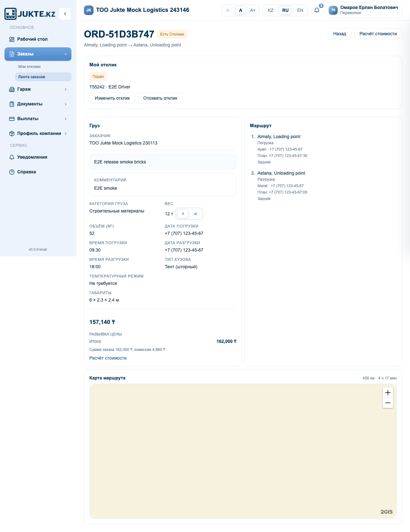This screenshot has height=532, width=410.
Task: Open Лента заказов submenu item
Action: coord(43,77)
